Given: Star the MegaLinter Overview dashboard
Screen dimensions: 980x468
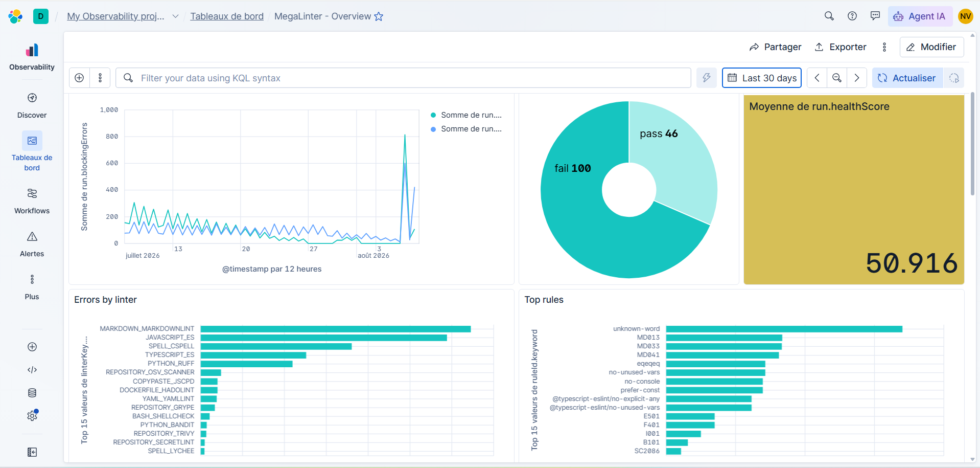Looking at the screenshot, I should click(x=379, y=16).
